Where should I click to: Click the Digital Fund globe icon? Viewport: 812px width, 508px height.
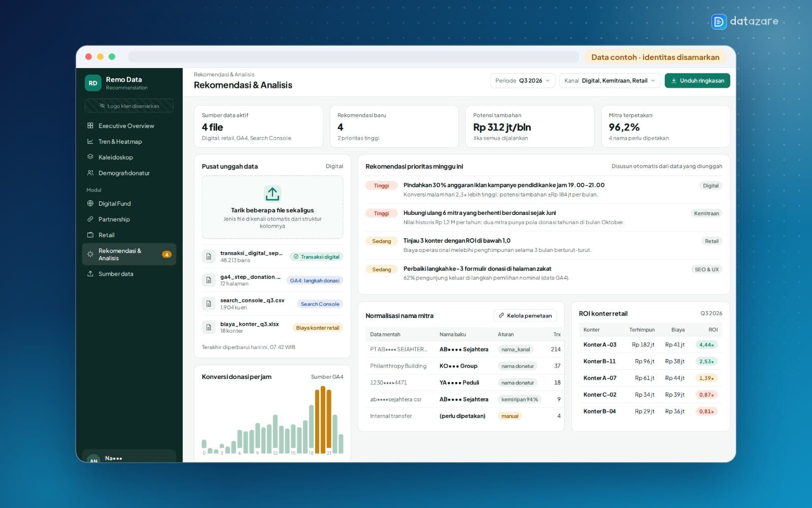(x=90, y=203)
